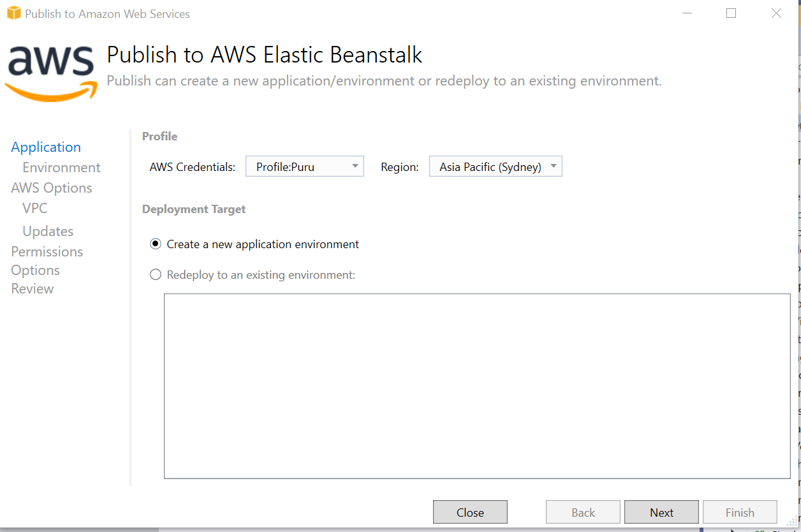Open the AWS Credentials profile dropdown
Viewport: 801px width, 532px height.
[304, 167]
